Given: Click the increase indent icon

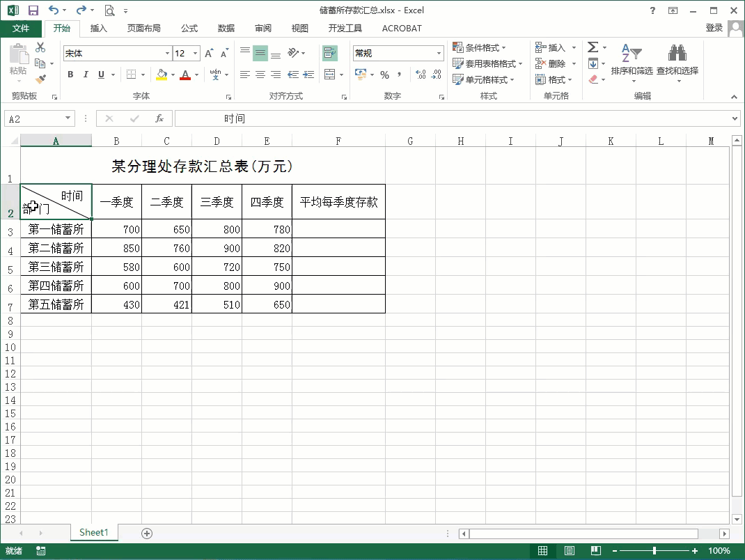Looking at the screenshot, I should click(308, 75).
